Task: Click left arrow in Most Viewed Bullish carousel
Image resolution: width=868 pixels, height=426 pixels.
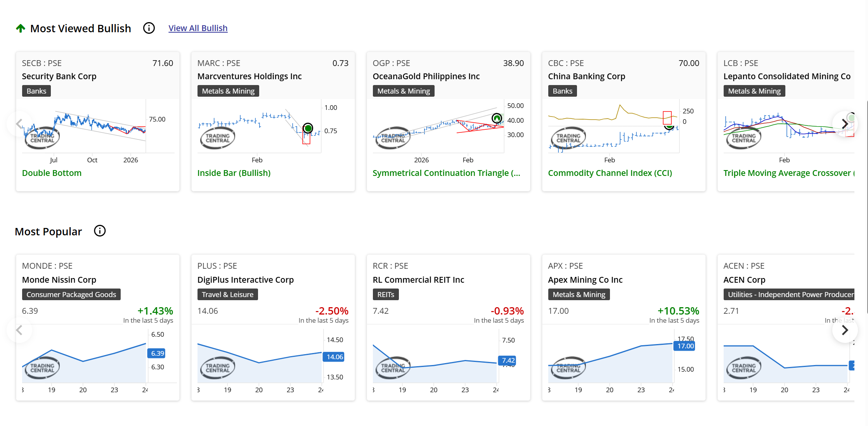Action: (x=19, y=124)
